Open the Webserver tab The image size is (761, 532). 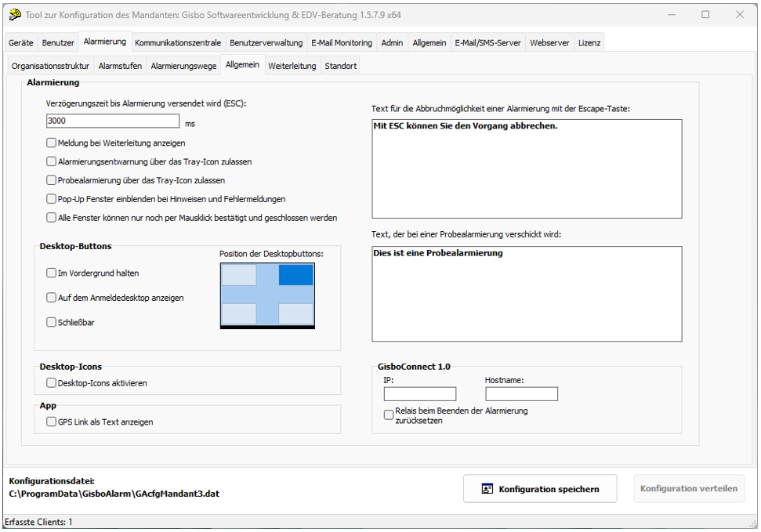549,43
